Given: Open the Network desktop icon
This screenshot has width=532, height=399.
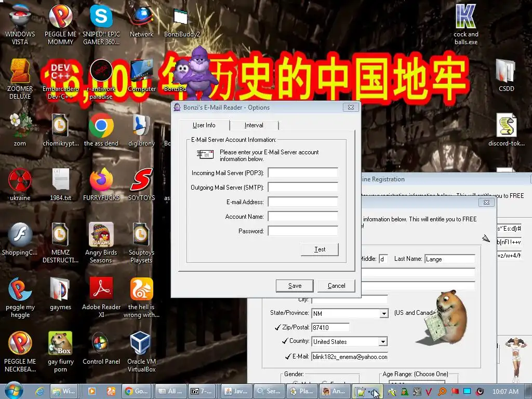Looking at the screenshot, I should coord(141,21).
